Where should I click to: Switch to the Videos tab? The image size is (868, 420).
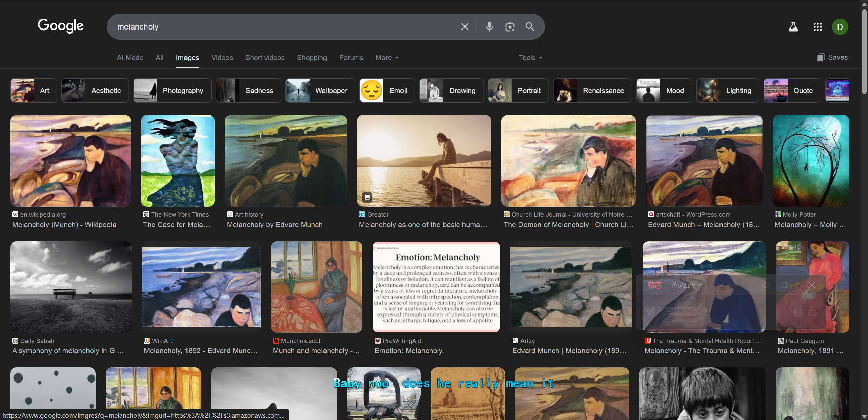(x=222, y=58)
